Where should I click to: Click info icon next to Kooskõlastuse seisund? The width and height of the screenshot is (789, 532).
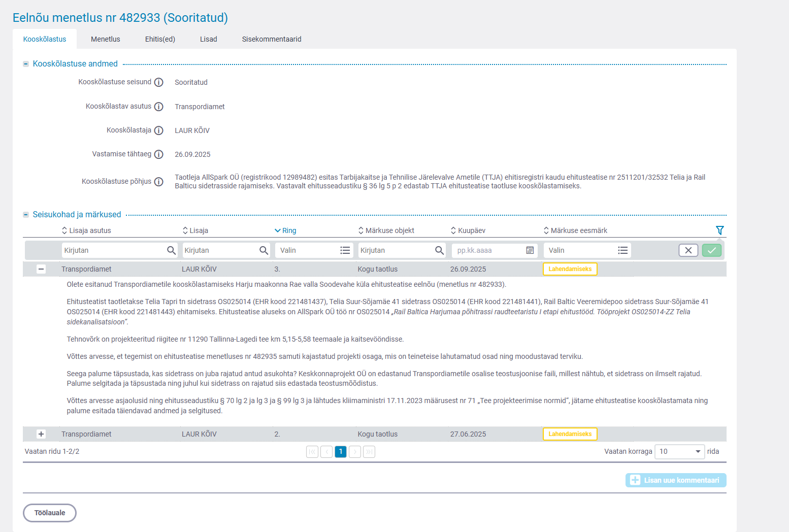(159, 82)
